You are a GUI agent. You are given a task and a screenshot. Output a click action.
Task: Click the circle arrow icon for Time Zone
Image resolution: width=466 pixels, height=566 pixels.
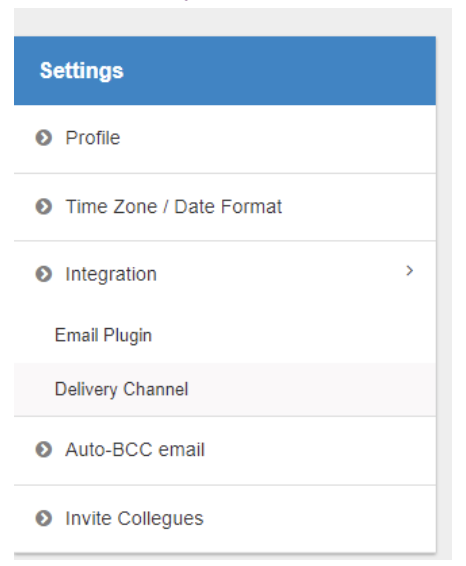(x=44, y=207)
